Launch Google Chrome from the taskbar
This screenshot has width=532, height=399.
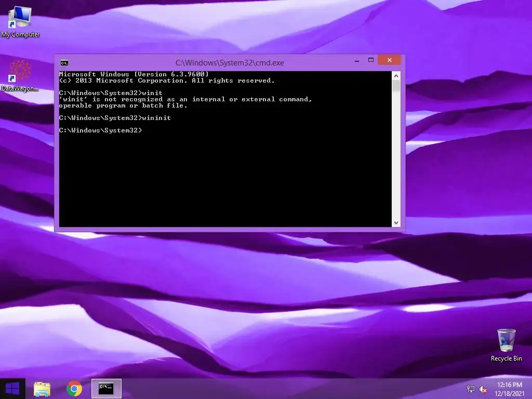click(x=74, y=389)
